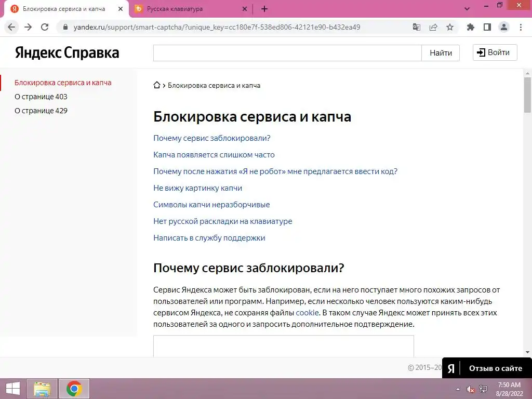Open File Explorer from the taskbar
532x399 pixels.
tap(42, 389)
